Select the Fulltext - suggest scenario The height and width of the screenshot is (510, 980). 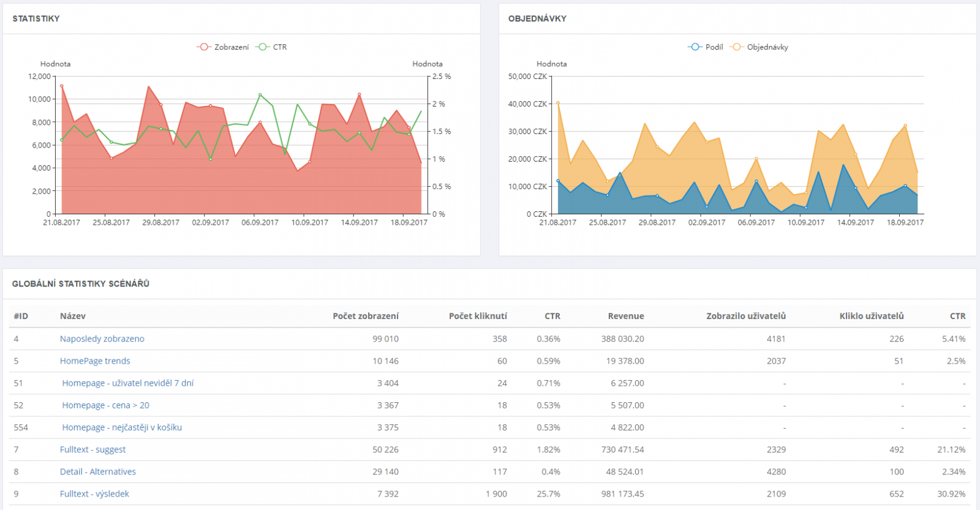92,449
